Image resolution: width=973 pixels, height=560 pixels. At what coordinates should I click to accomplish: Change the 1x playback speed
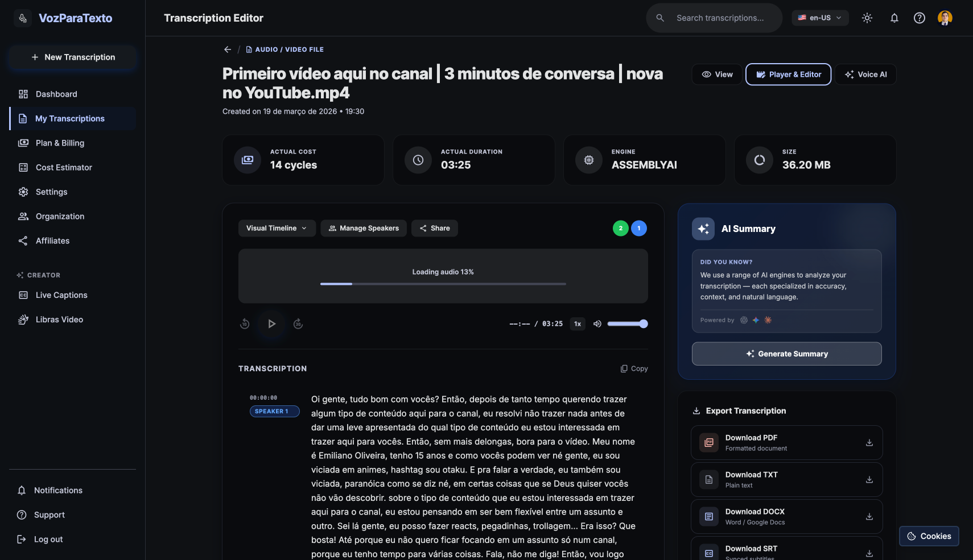(x=578, y=324)
